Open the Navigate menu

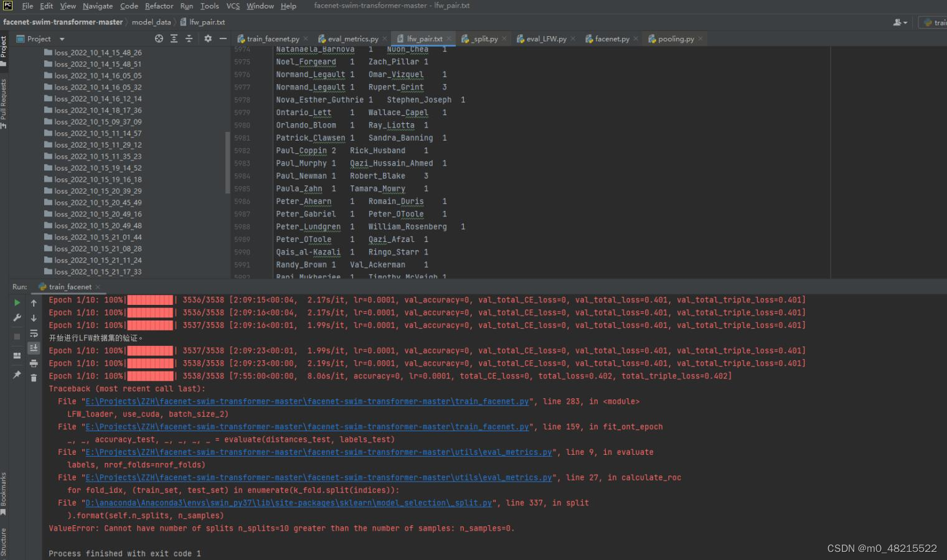(98, 6)
